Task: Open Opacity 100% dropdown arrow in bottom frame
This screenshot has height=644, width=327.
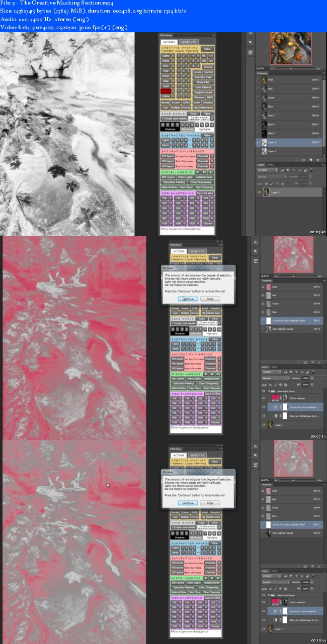Action: coord(312,582)
